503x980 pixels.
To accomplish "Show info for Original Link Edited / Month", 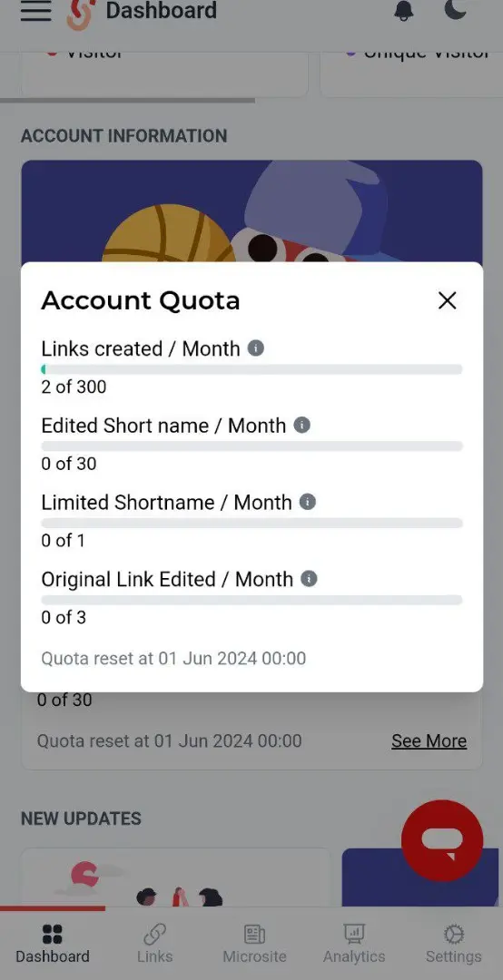I will tap(309, 579).
